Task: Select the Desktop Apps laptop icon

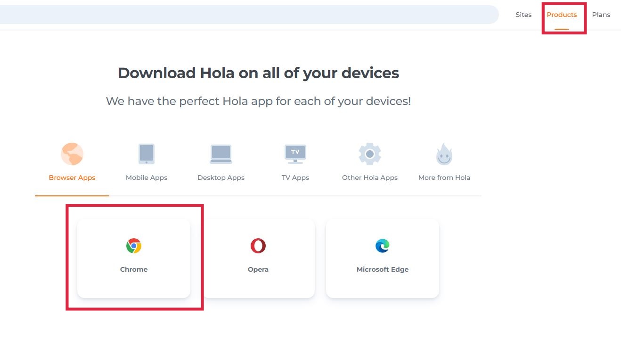Action: 221,154
